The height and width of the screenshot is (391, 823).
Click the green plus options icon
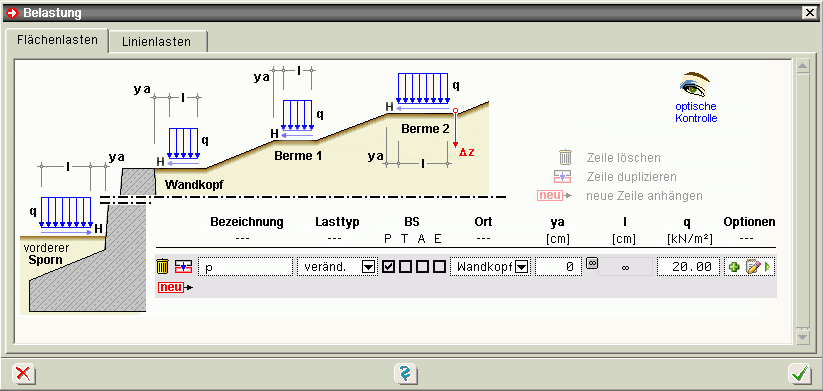coord(734,267)
